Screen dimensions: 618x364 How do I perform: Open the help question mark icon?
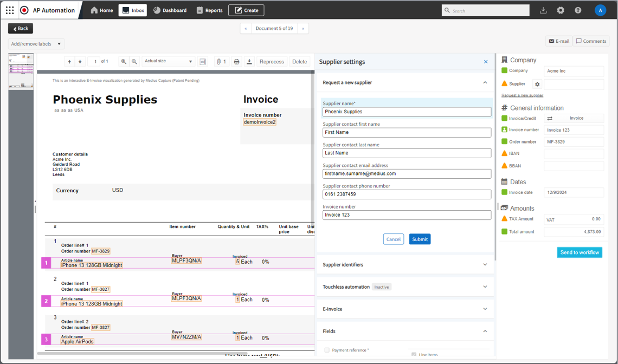click(578, 10)
